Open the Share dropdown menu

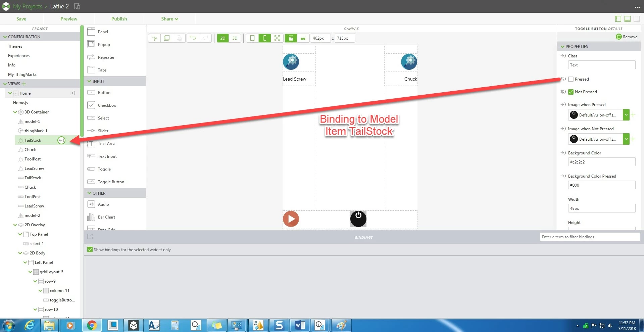tap(169, 19)
